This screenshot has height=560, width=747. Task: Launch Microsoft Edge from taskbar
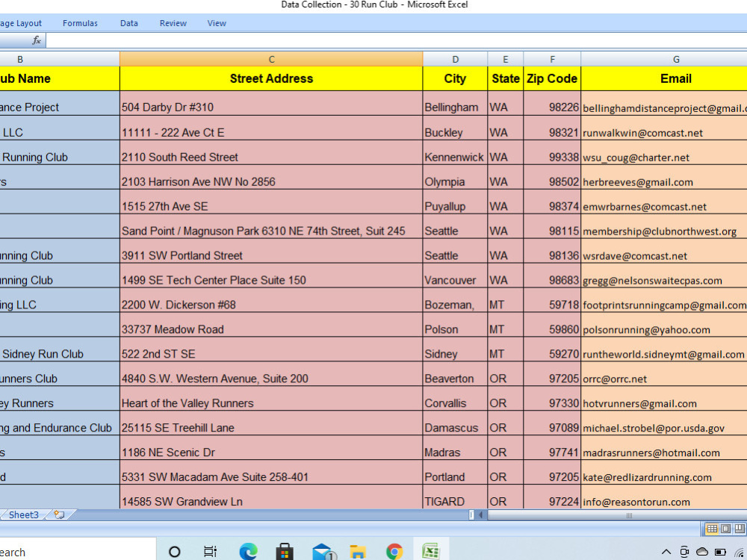point(248,552)
